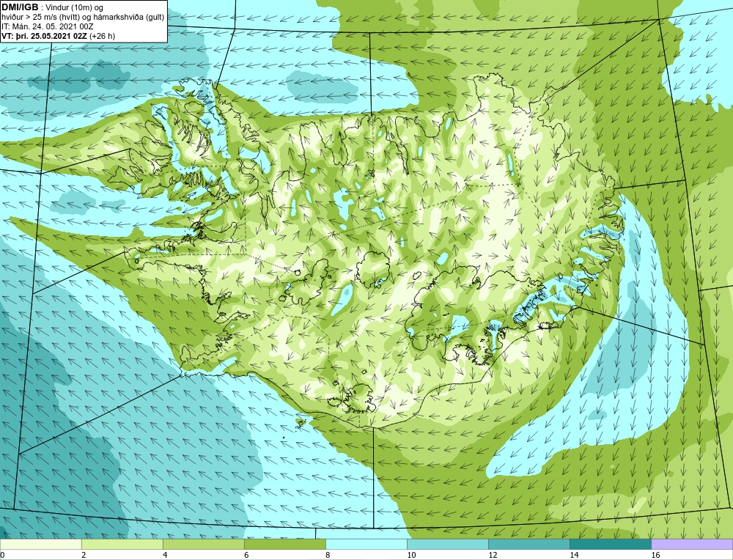This screenshot has width=733, height=560.
Task: Click the 14–16 m/s dark teal swatch
Action: coord(610,544)
